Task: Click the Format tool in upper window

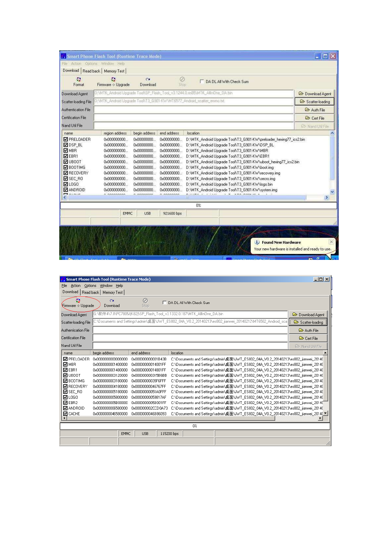Action: point(79,82)
